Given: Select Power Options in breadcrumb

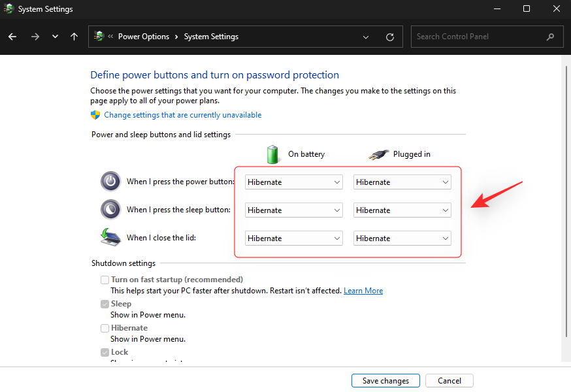Looking at the screenshot, I should click(144, 37).
